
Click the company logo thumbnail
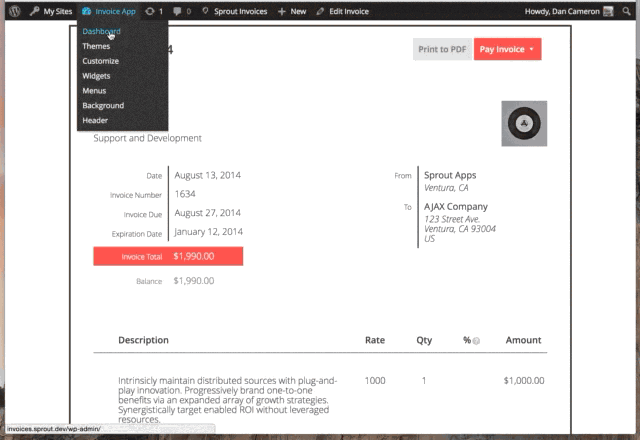tap(524, 123)
